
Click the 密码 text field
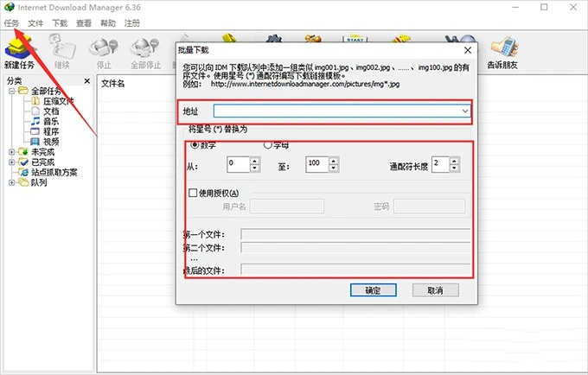pos(430,206)
